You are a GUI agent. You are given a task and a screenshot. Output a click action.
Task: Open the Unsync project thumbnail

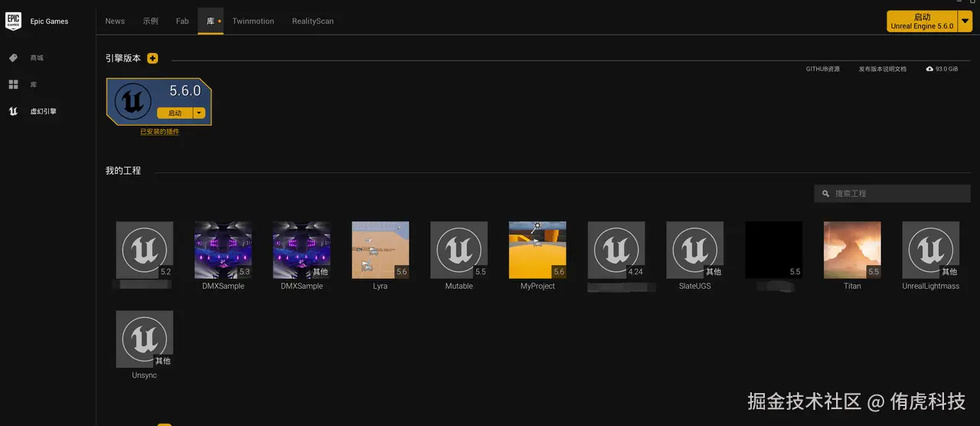(x=145, y=339)
